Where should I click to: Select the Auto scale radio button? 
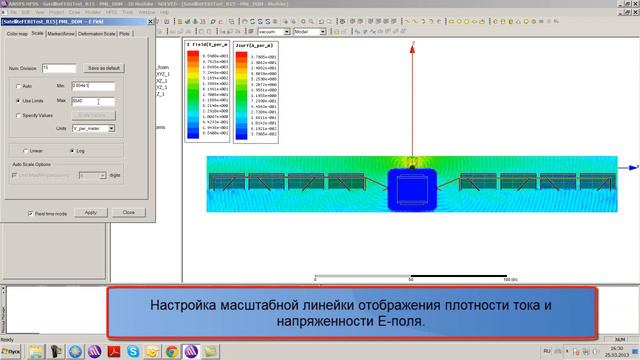point(18,86)
